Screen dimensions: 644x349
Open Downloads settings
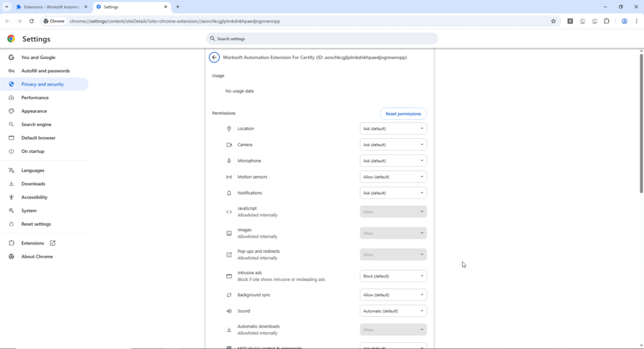click(x=45, y=184)
